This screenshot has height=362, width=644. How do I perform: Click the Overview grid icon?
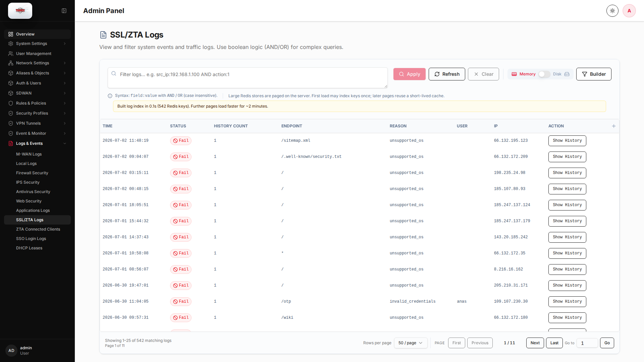coord(11,34)
